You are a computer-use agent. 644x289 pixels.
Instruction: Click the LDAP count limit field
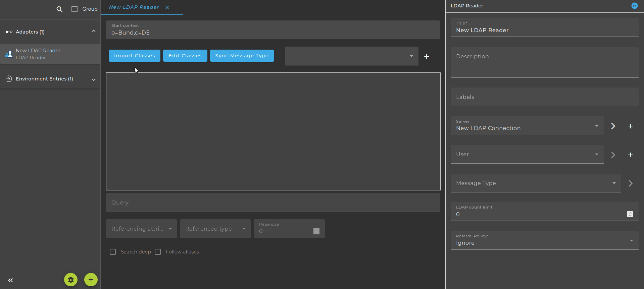544,212
